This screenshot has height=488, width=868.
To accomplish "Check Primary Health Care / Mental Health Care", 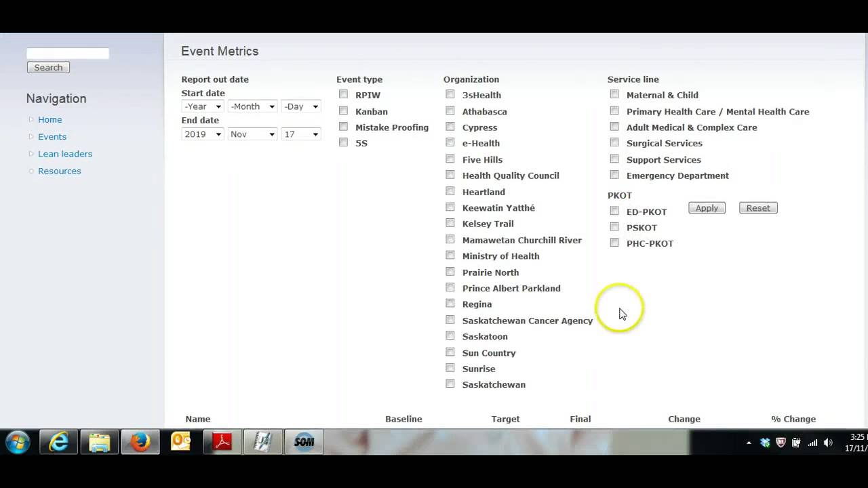I will [x=614, y=110].
